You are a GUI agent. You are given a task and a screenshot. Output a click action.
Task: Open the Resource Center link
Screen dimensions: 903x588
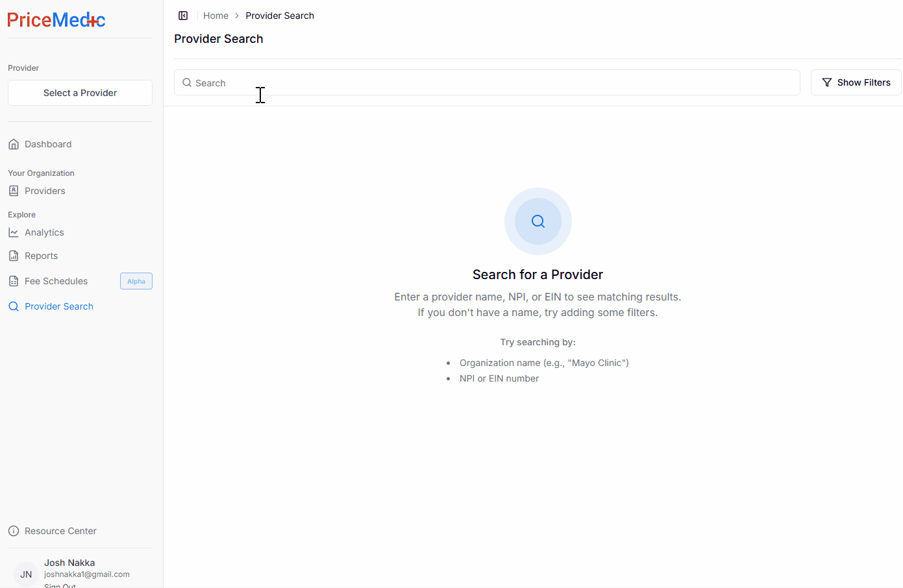(60, 531)
